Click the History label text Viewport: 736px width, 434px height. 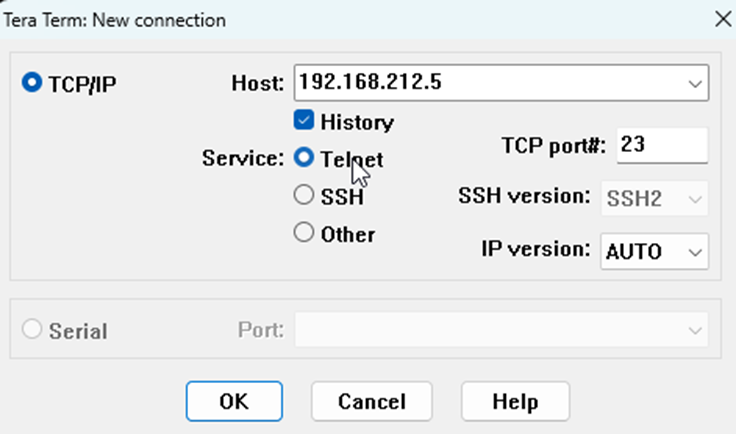357,122
